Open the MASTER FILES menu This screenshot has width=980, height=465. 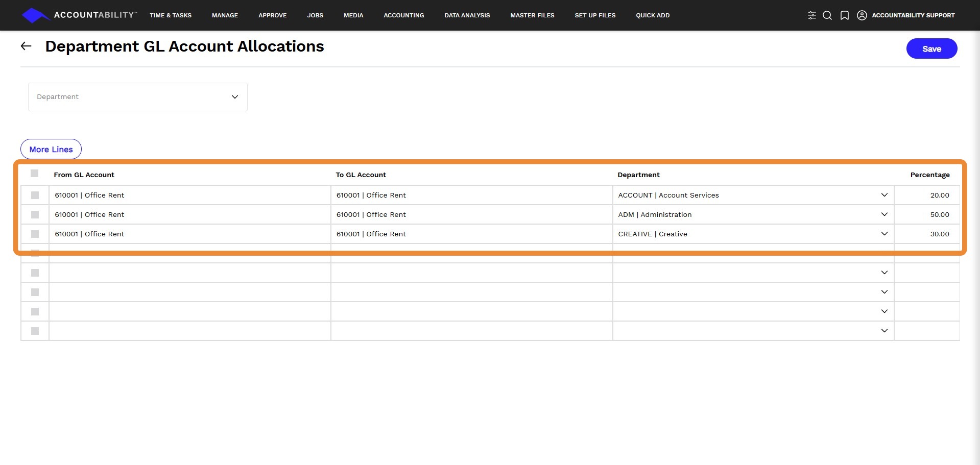532,15
